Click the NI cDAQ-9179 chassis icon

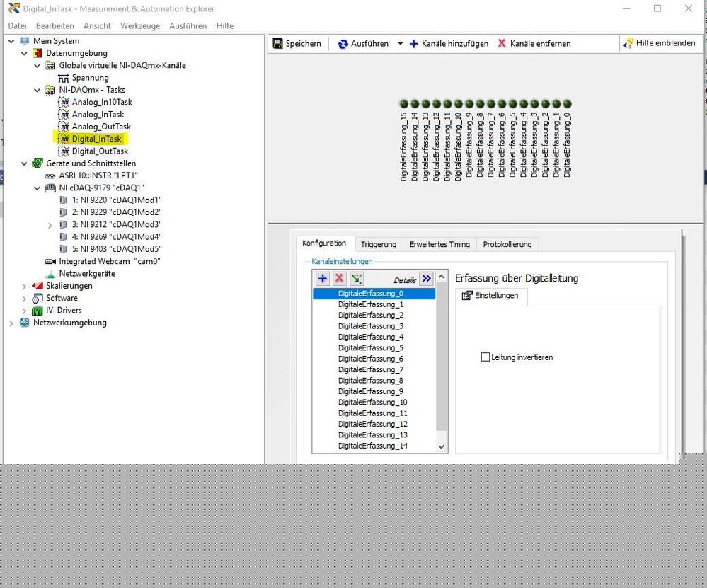coord(50,188)
